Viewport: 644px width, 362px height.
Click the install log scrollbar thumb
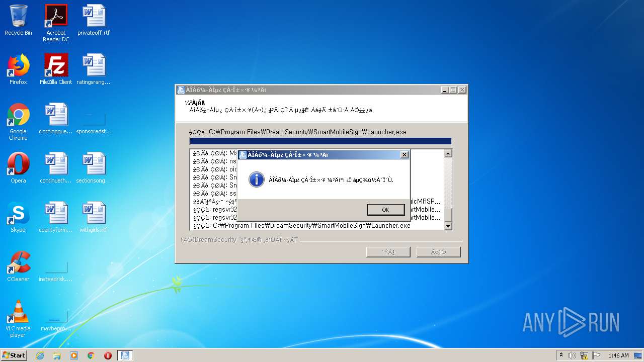tap(448, 215)
